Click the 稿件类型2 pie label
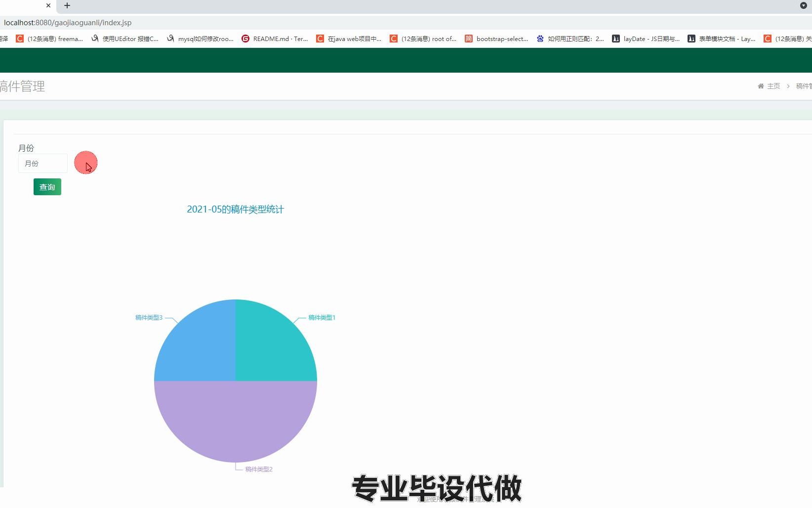Viewport: 812px width, 508px height. coord(259,469)
